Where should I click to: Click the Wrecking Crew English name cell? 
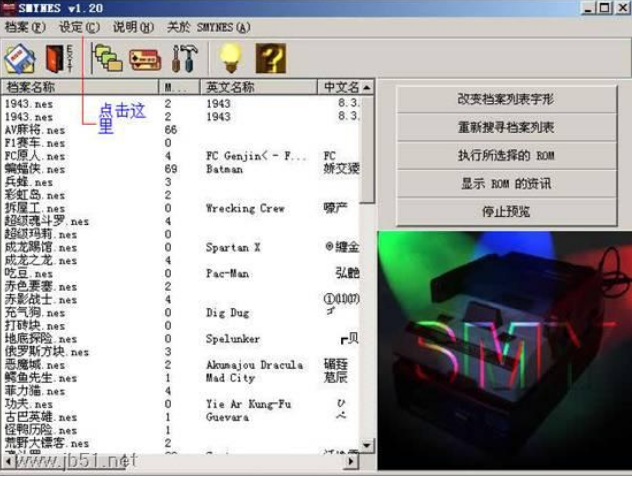(245, 208)
